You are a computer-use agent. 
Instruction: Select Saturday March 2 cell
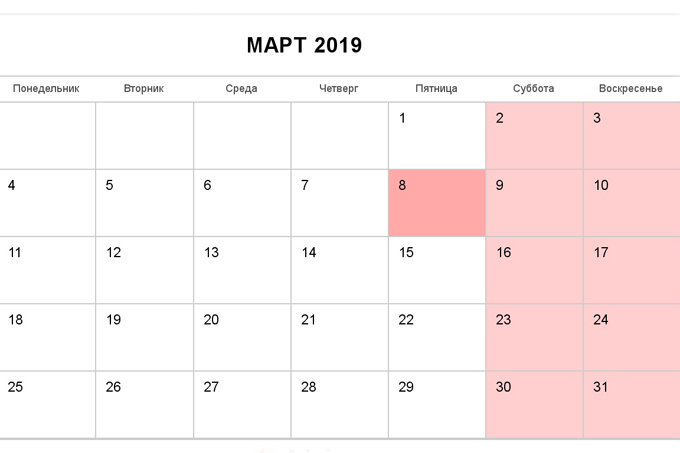pyautogui.click(x=534, y=136)
